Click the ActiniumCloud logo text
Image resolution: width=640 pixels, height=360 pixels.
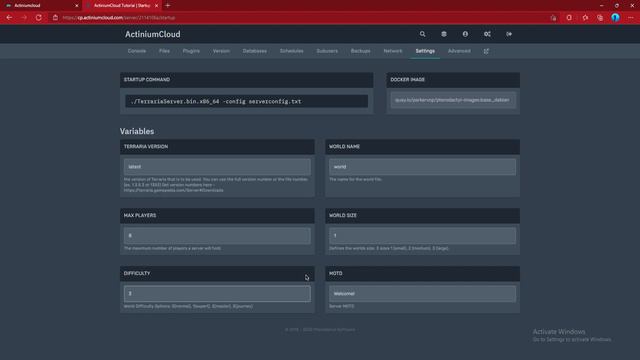point(153,34)
